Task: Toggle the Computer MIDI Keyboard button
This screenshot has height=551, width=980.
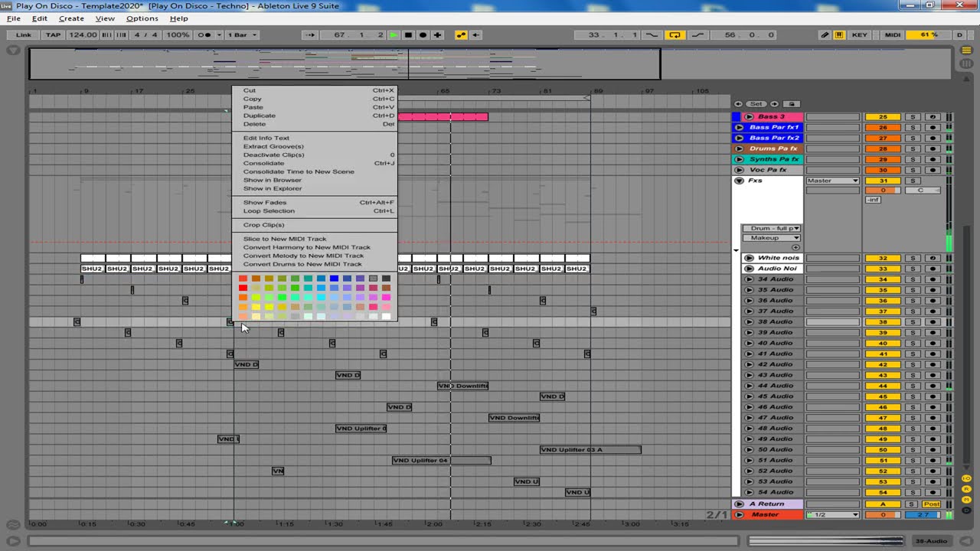Action: pyautogui.click(x=839, y=35)
